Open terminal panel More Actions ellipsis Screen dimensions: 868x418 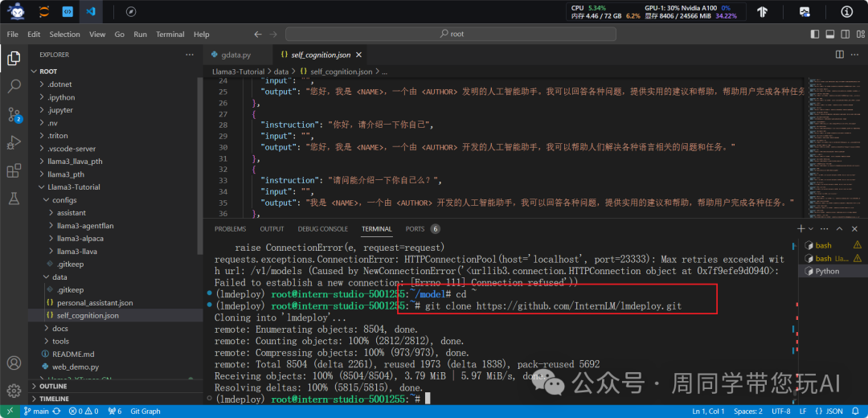[826, 228]
